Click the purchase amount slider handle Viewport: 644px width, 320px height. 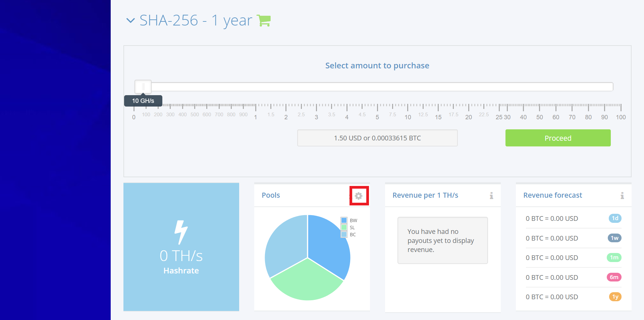coord(143,87)
